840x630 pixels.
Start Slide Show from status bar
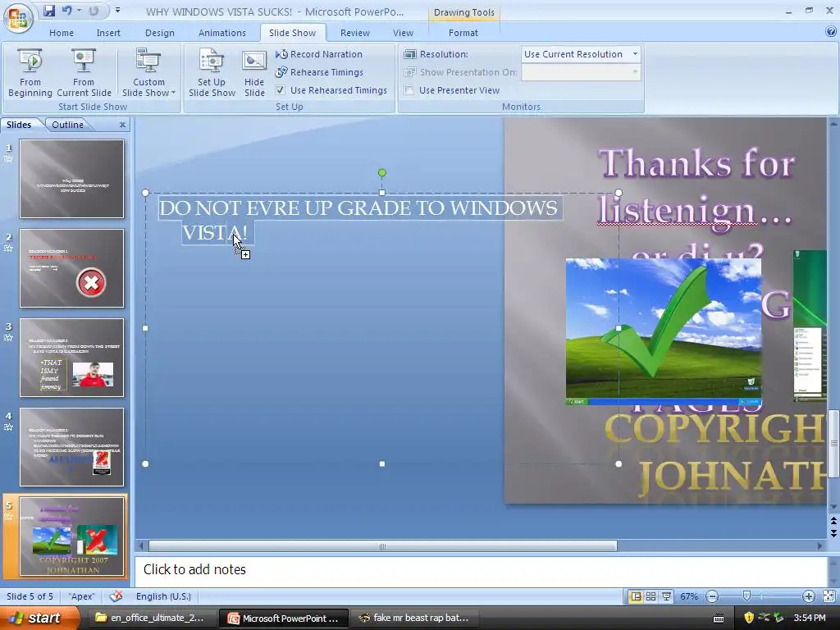[x=666, y=596]
